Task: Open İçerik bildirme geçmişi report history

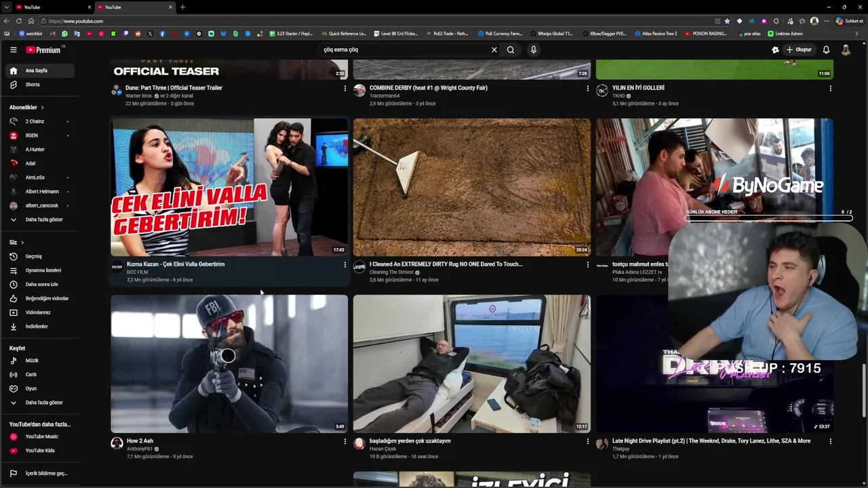Action: [x=40, y=473]
